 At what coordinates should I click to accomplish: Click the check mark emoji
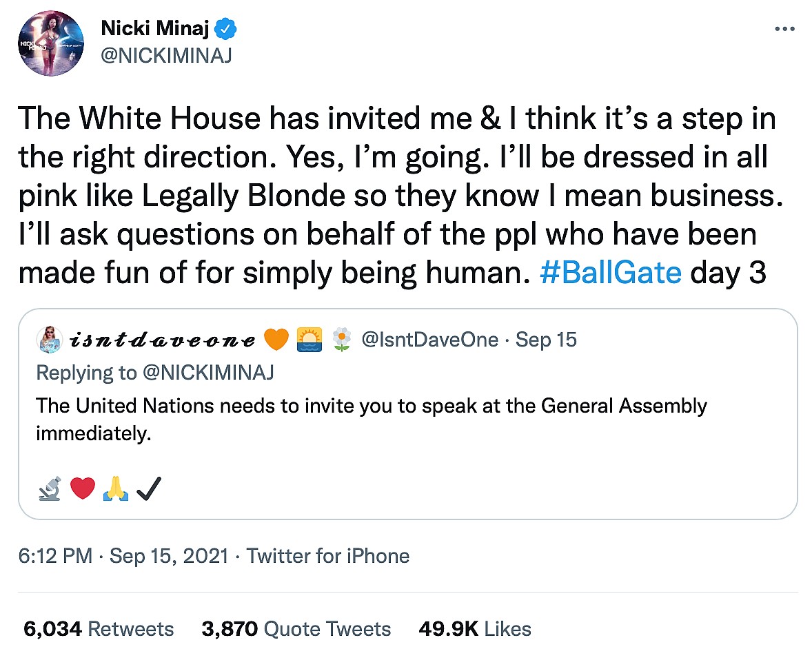pyautogui.click(x=148, y=489)
